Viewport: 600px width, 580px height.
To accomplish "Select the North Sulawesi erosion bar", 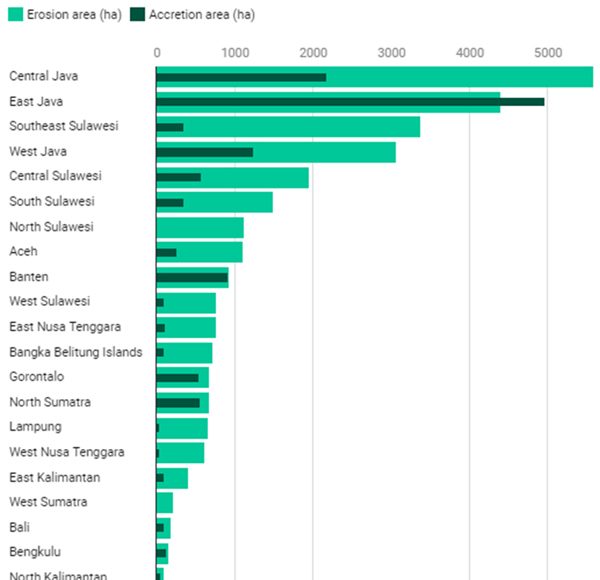I will point(199,227).
